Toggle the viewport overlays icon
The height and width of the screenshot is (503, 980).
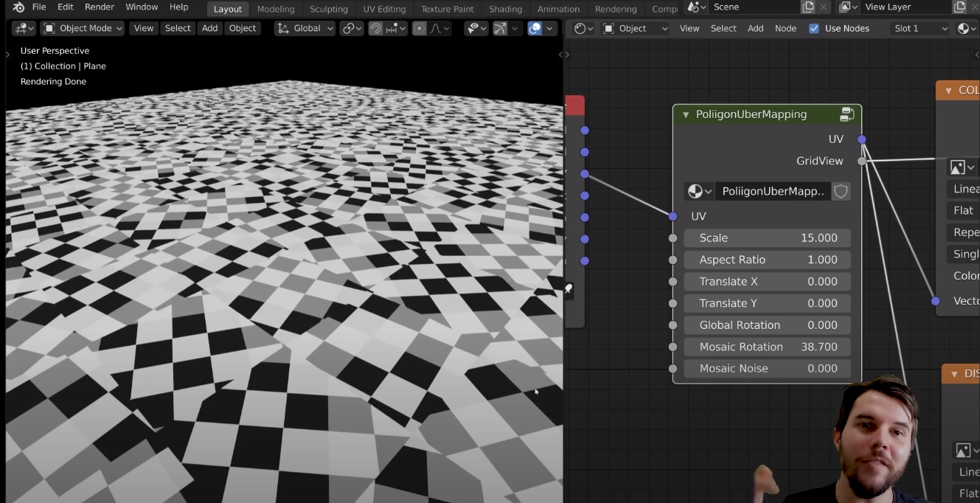click(535, 29)
